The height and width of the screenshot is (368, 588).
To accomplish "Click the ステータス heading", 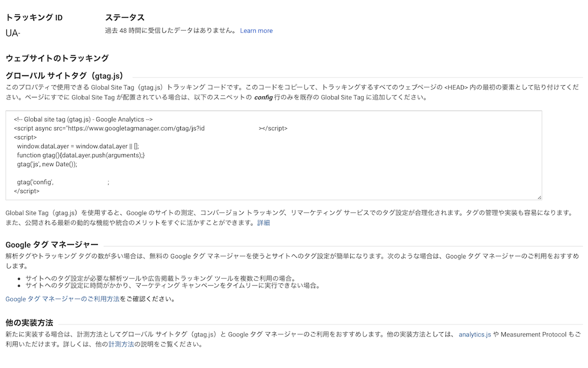I will [x=124, y=18].
